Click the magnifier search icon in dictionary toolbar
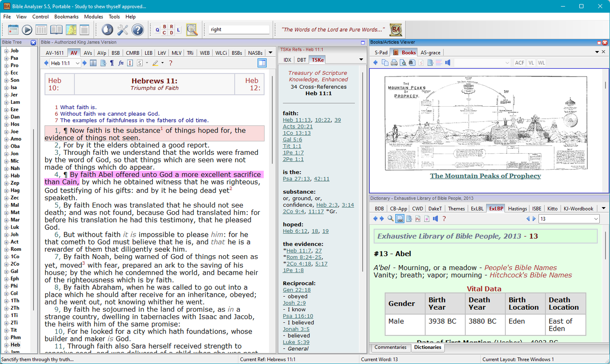This screenshot has width=610, height=364. point(390,219)
